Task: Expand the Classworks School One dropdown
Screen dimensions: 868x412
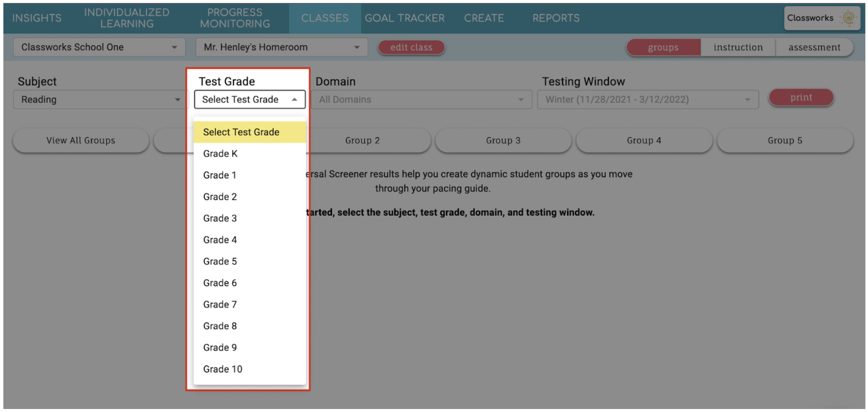Action: click(x=99, y=47)
